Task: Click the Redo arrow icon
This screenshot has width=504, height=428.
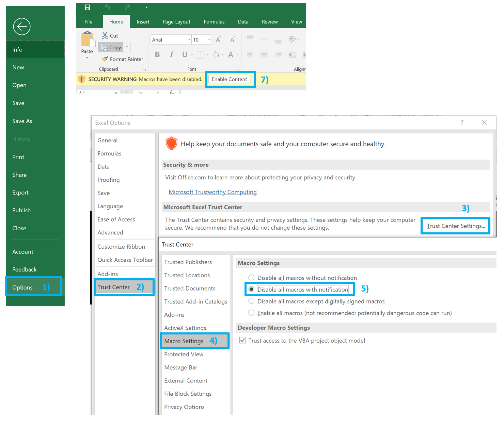Action: point(127,7)
